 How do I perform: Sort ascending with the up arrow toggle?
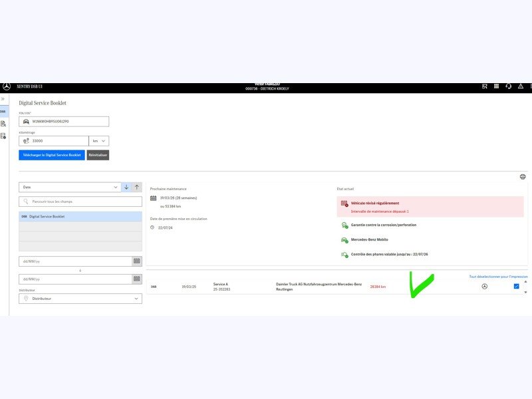tap(137, 187)
